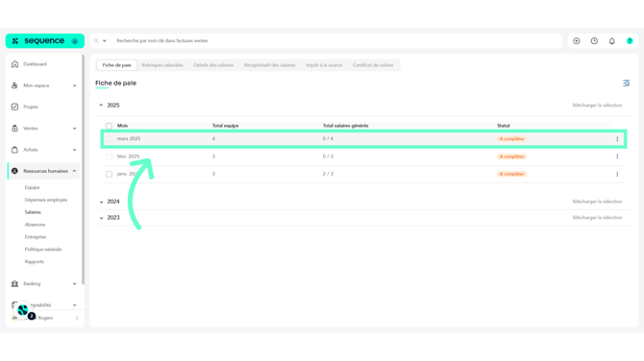The image size is (644, 361).
Task: Open the févr. 2025 row
Action: (363, 156)
